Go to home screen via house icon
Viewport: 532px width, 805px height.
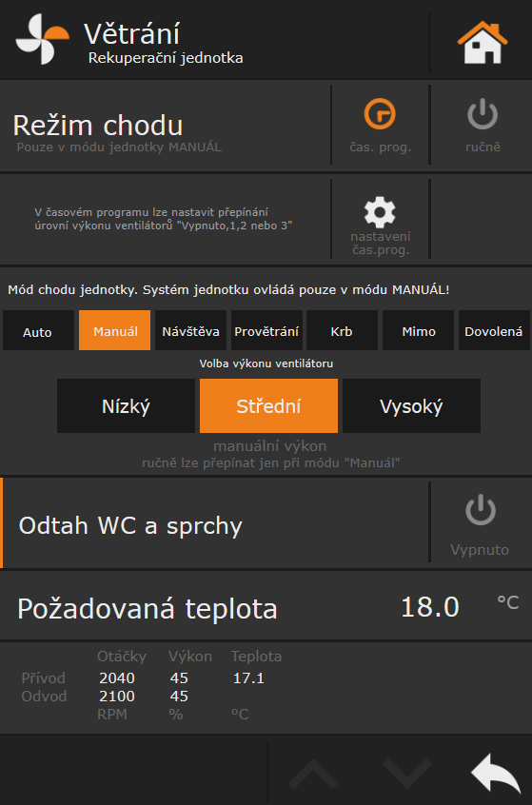point(483,42)
